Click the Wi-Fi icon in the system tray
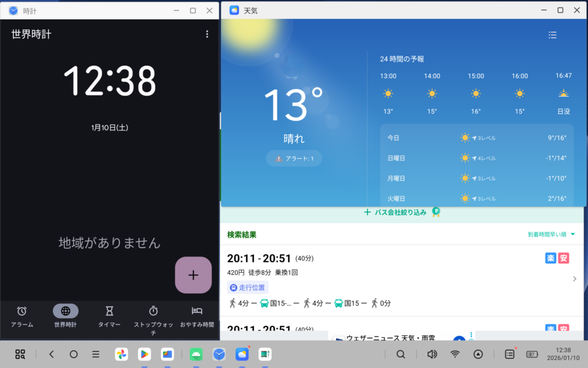 point(455,354)
